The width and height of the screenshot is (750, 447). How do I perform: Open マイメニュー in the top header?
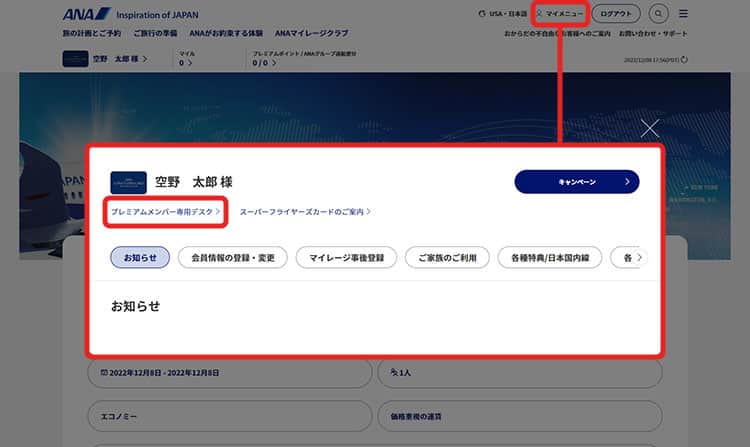coord(561,14)
